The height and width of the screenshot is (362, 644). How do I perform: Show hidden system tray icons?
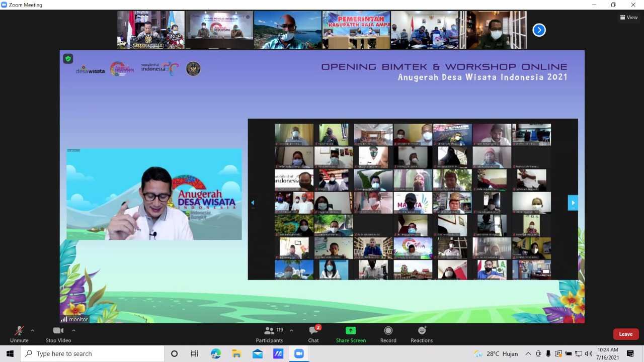528,353
